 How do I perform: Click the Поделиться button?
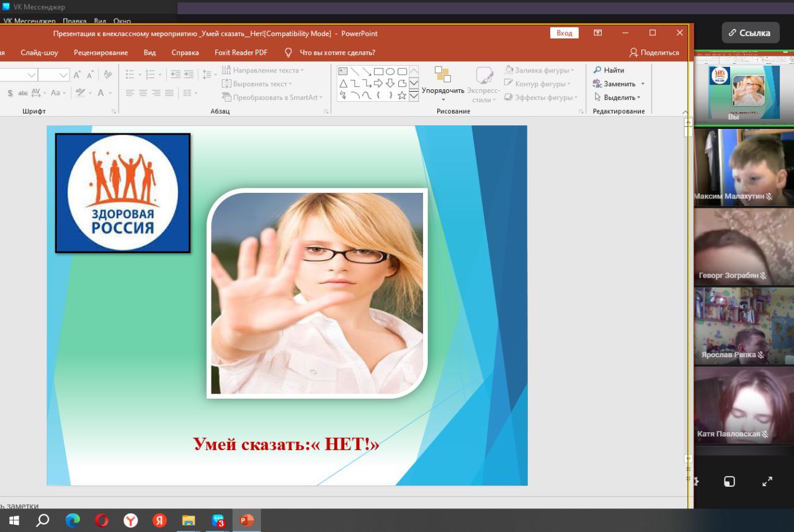click(x=654, y=53)
